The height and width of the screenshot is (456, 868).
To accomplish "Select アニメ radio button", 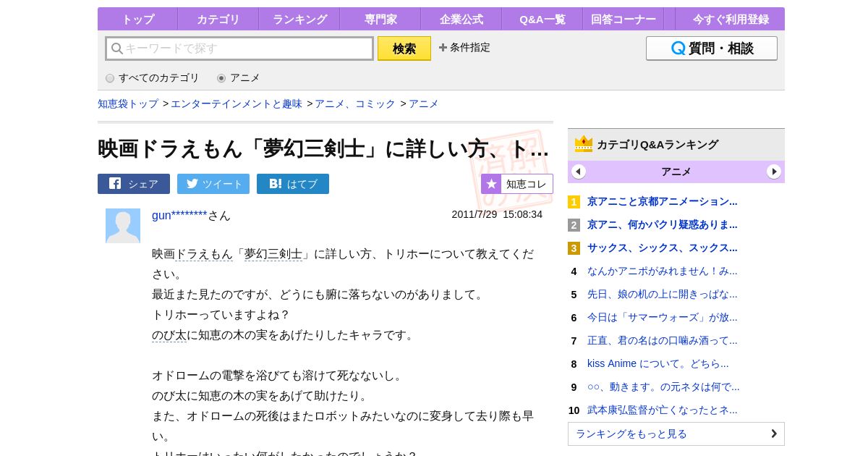I will tap(221, 78).
